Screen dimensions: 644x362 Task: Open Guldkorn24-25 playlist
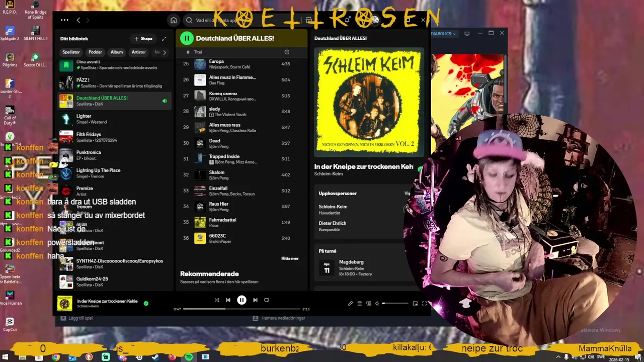point(115,282)
